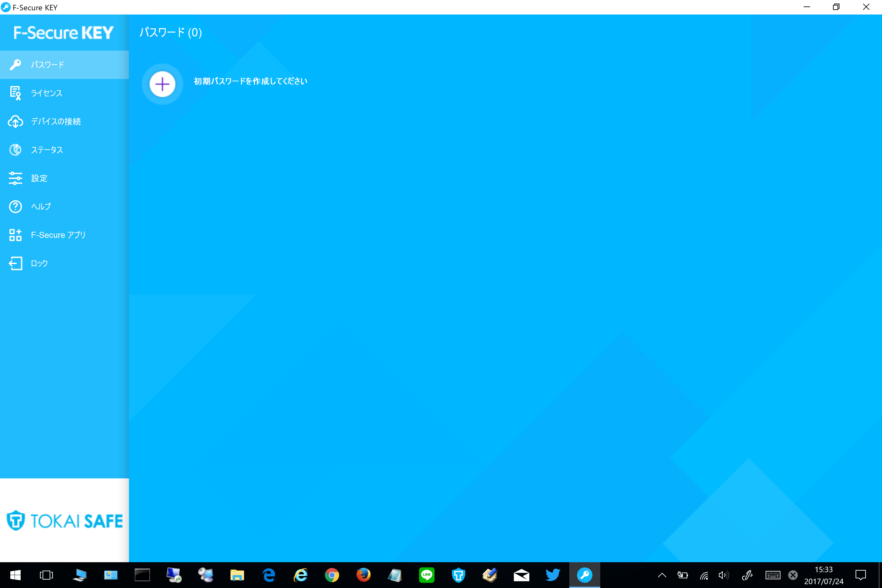Minimize the F-Secure KEY window
The height and width of the screenshot is (588, 882).
pos(807,7)
